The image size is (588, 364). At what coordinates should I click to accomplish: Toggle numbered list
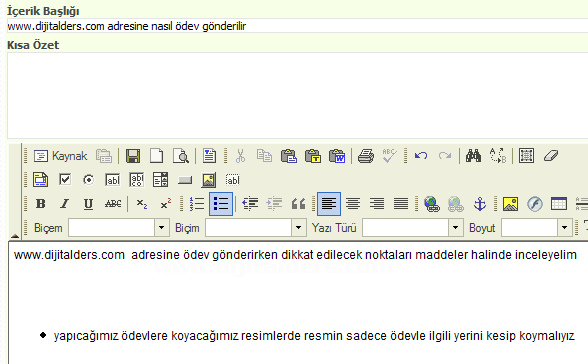[x=197, y=204]
